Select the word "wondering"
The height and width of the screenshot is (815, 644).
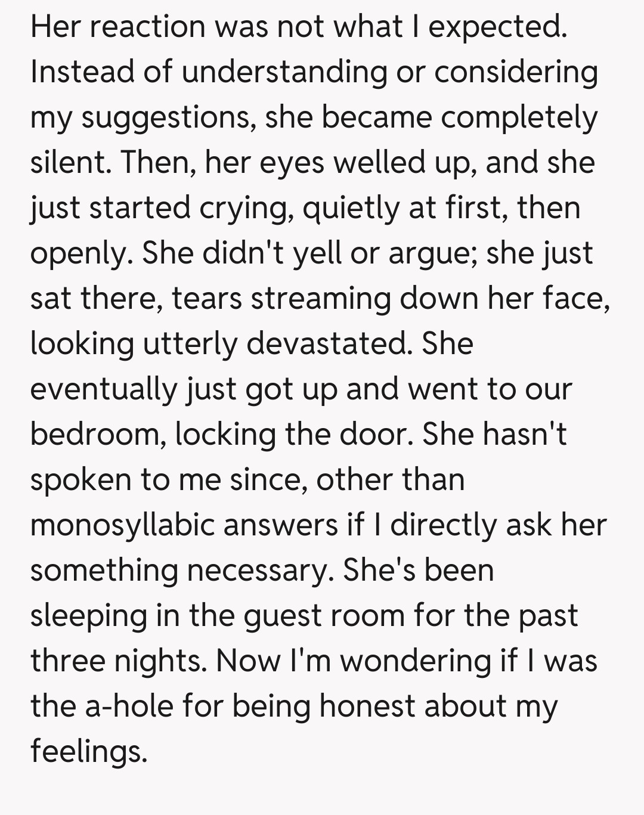[415, 661]
